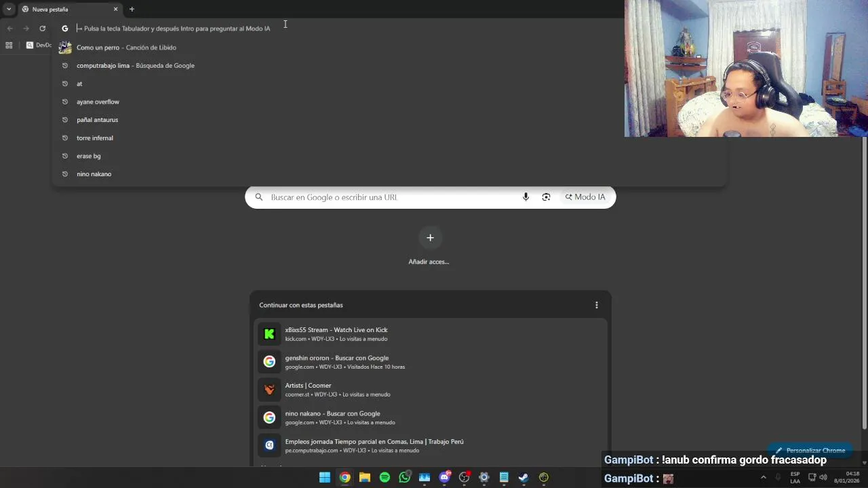The height and width of the screenshot is (488, 868).
Task: Open Empleos jornada Tiempo parcial en Comas entry
Action: tap(430, 445)
